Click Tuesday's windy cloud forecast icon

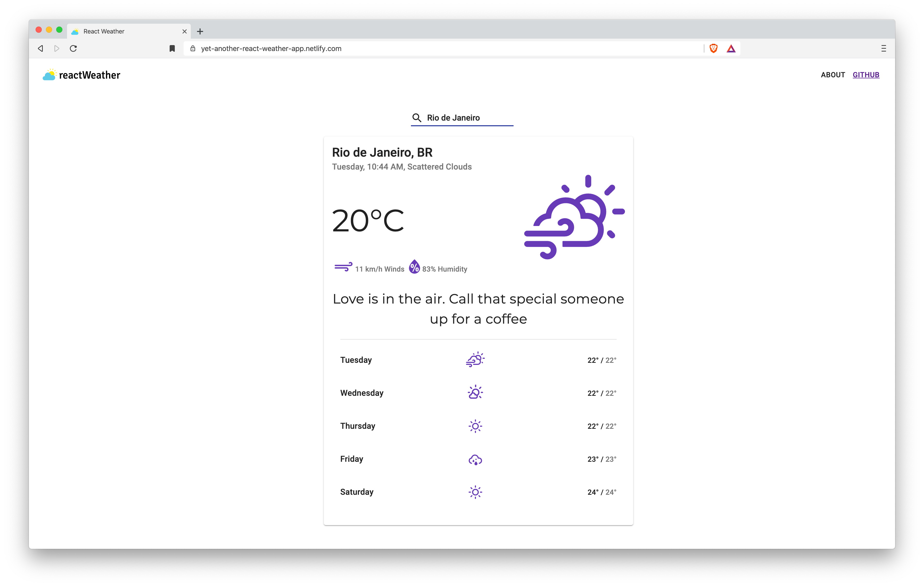point(475,360)
